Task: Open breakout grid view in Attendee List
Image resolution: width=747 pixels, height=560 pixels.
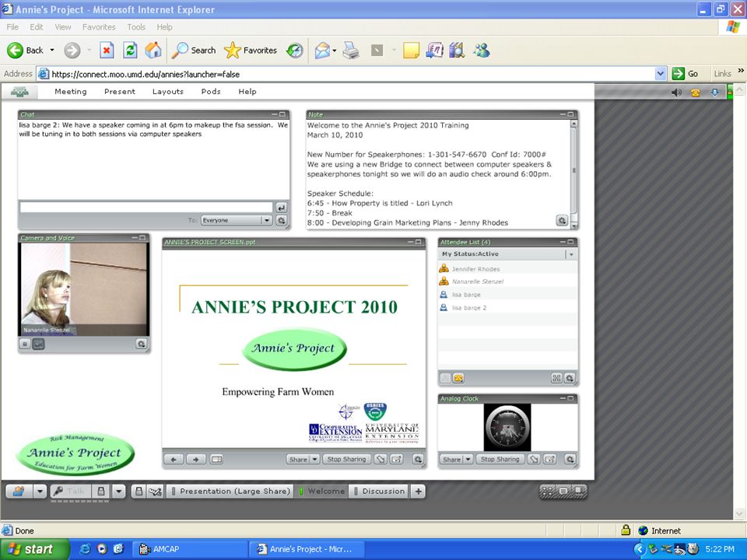Action: click(x=556, y=378)
